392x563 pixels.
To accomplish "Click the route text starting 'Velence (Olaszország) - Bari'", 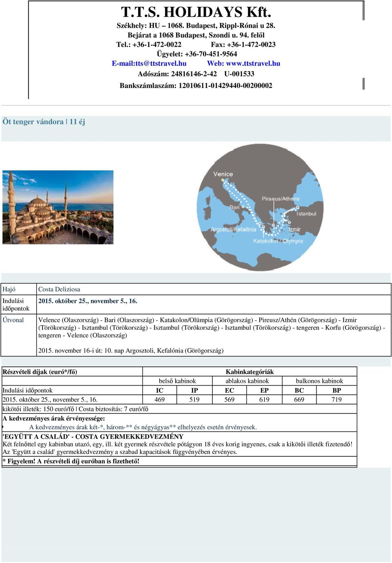I will coord(212,328).
